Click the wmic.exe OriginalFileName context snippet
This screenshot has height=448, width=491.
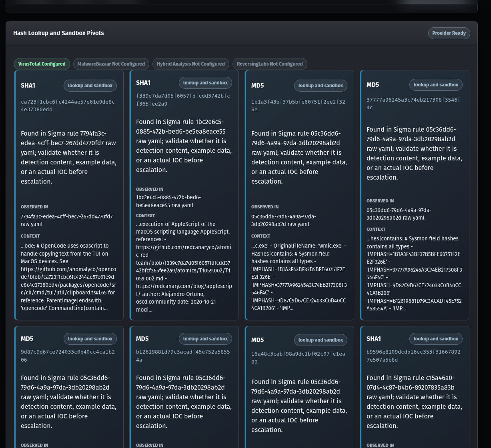[x=299, y=277]
